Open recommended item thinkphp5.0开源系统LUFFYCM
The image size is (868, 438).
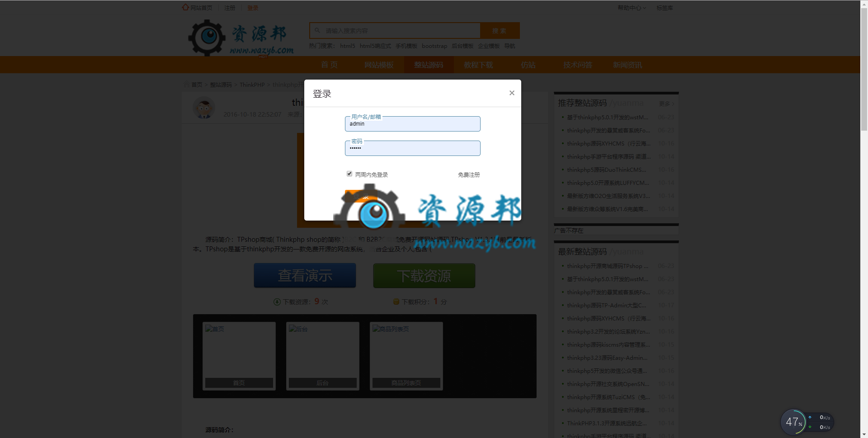click(608, 183)
